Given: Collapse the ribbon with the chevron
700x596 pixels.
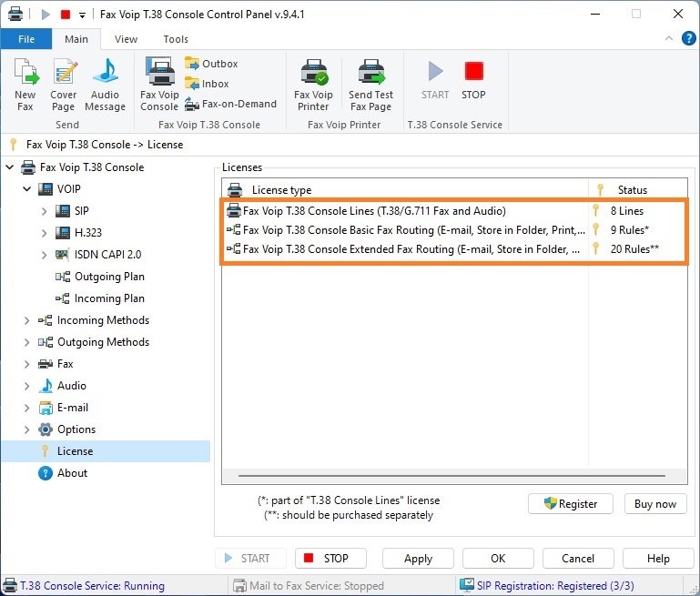Looking at the screenshot, I should click(669, 38).
